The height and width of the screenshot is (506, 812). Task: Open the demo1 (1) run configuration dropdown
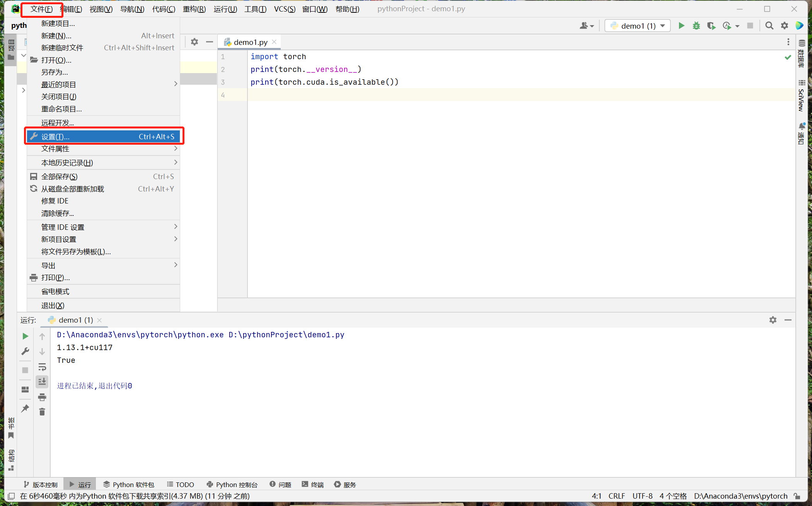tap(637, 26)
